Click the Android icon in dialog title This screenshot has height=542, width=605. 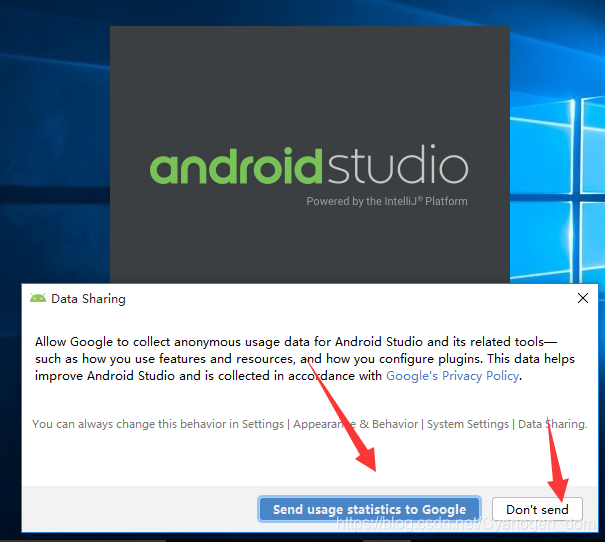pos(38,298)
